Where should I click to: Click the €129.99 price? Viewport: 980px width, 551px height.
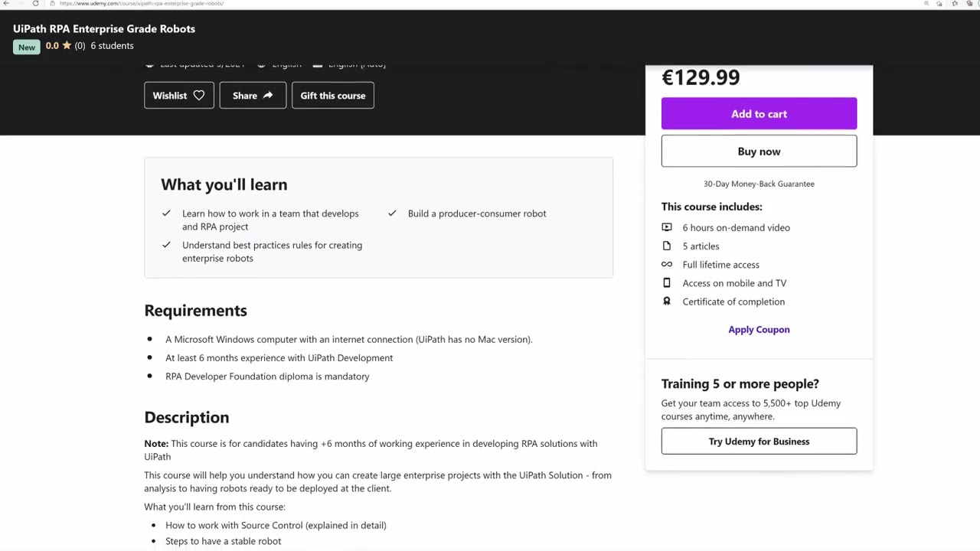[701, 77]
